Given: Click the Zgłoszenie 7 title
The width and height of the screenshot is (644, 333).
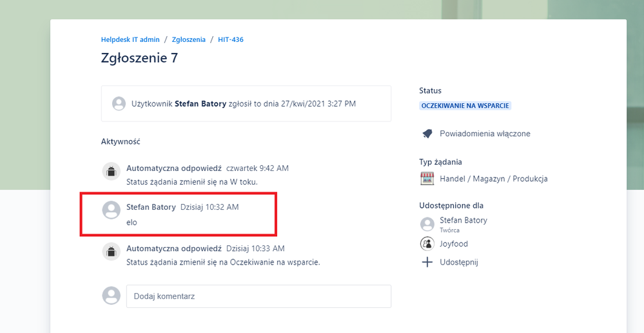Looking at the screenshot, I should tap(140, 57).
